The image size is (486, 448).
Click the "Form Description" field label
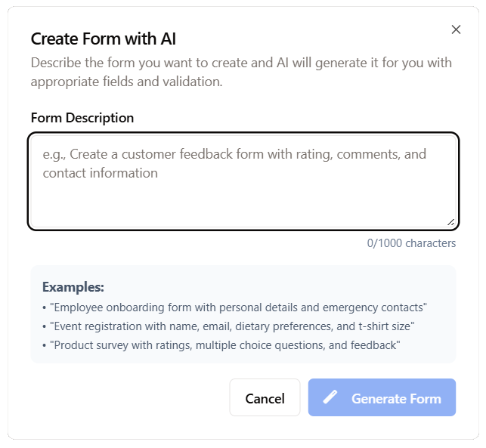point(82,118)
